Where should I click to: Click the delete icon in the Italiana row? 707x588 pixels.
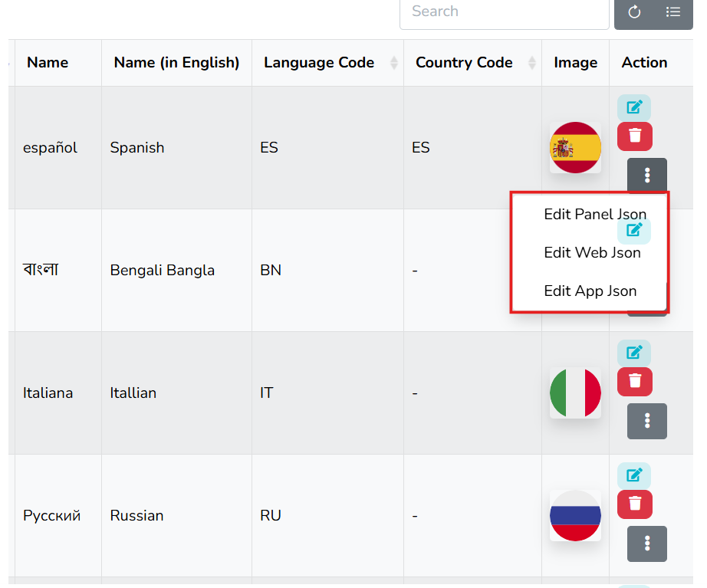(634, 381)
